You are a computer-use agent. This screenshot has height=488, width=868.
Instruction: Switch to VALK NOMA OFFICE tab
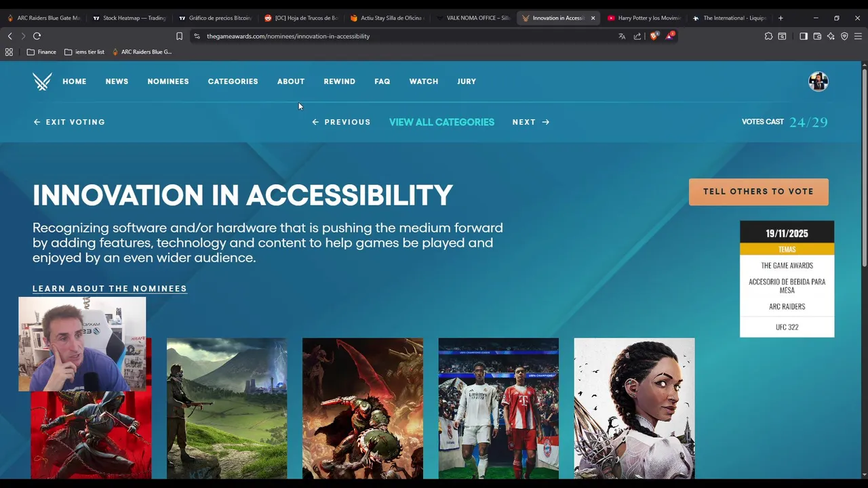click(x=473, y=18)
